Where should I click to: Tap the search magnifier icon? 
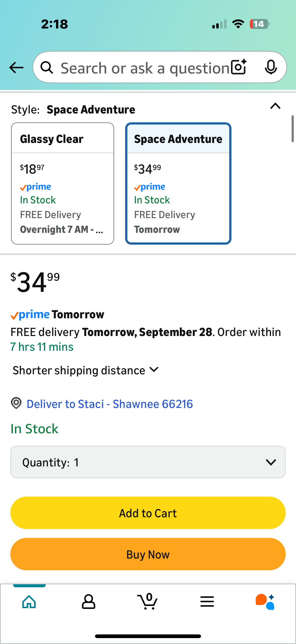pos(47,68)
